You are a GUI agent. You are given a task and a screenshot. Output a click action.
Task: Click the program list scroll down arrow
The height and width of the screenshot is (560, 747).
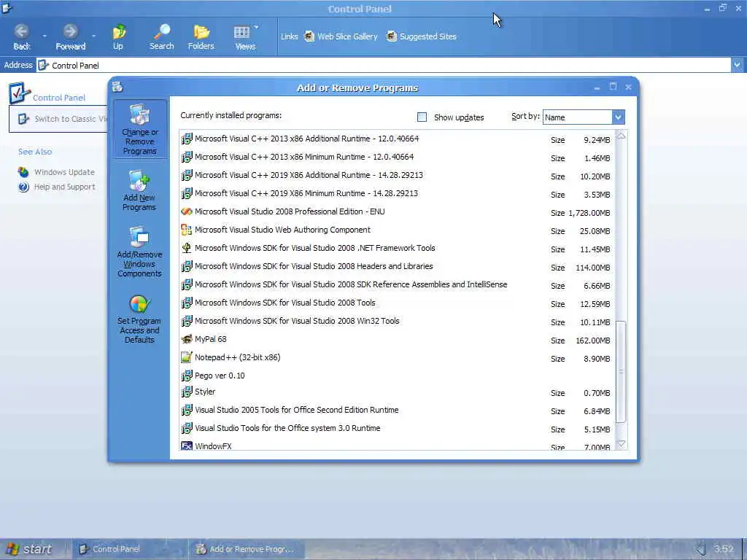point(622,444)
